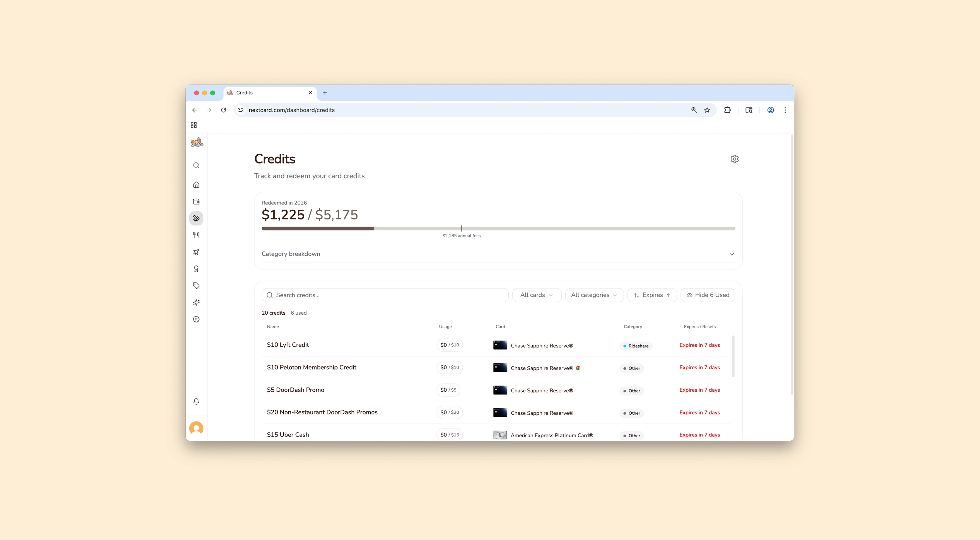Bookmark page with the star icon

(x=707, y=110)
